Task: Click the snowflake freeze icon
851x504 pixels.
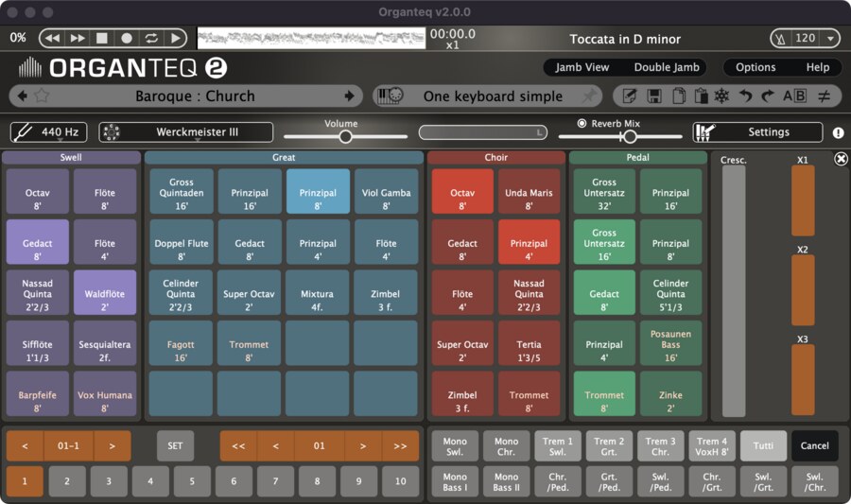Action: (721, 96)
